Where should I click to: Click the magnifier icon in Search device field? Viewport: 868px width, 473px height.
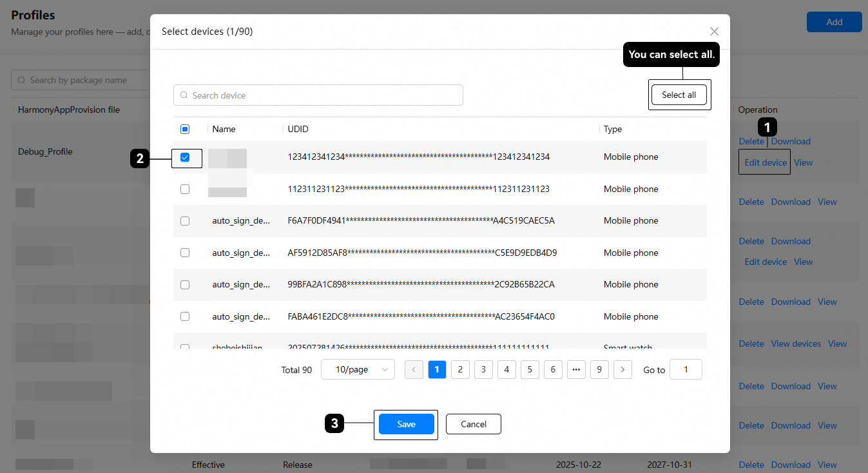point(184,95)
